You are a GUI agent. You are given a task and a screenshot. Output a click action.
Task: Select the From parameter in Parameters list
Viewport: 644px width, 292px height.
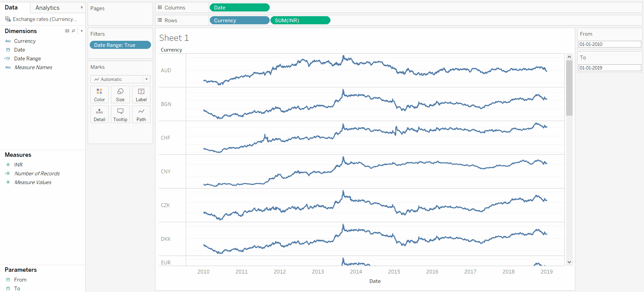20,280
